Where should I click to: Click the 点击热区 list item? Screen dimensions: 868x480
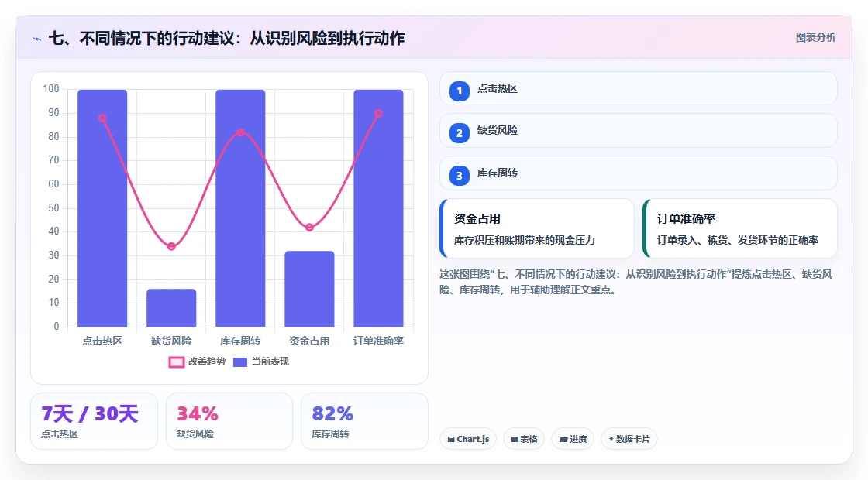click(x=638, y=88)
